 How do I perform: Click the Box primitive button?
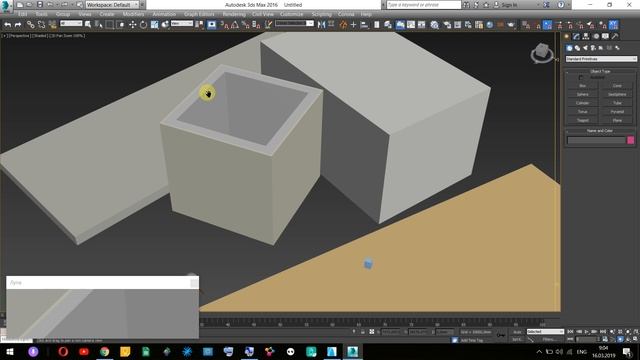coord(582,86)
